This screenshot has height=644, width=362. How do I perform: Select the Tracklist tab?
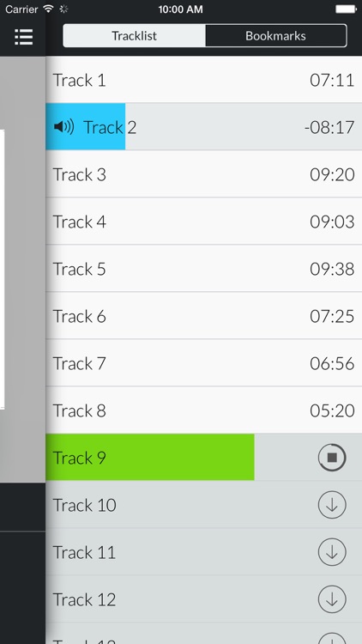134,36
